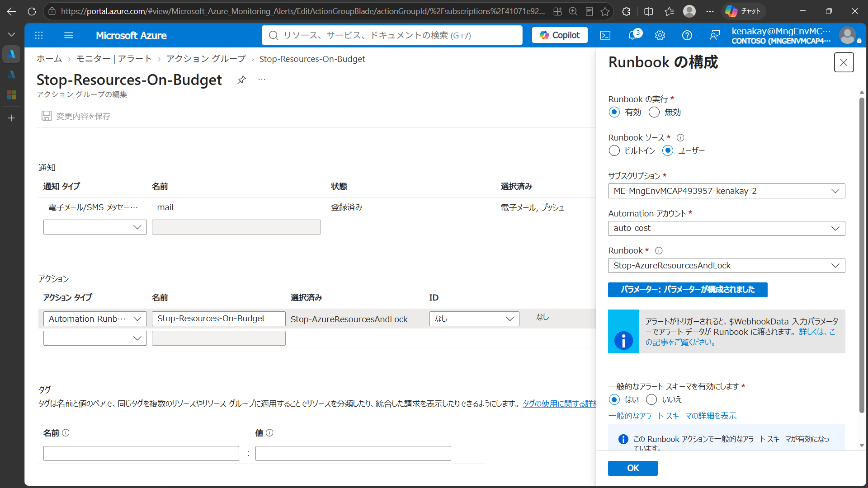The image size is (868, 488).
Task: Open the なし ID dropdown
Action: [x=474, y=319]
